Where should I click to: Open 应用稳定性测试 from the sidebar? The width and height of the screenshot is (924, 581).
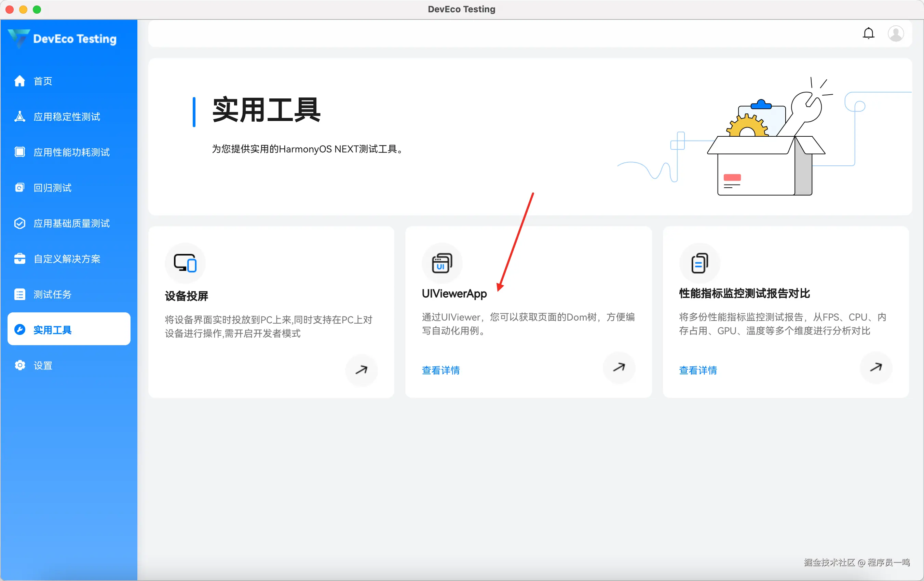point(67,117)
